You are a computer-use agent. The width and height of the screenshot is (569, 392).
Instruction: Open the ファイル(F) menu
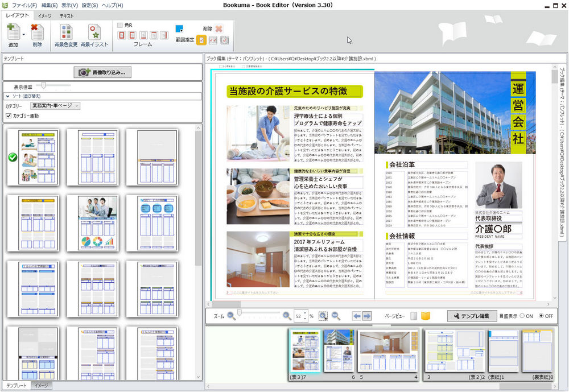pyautogui.click(x=24, y=5)
